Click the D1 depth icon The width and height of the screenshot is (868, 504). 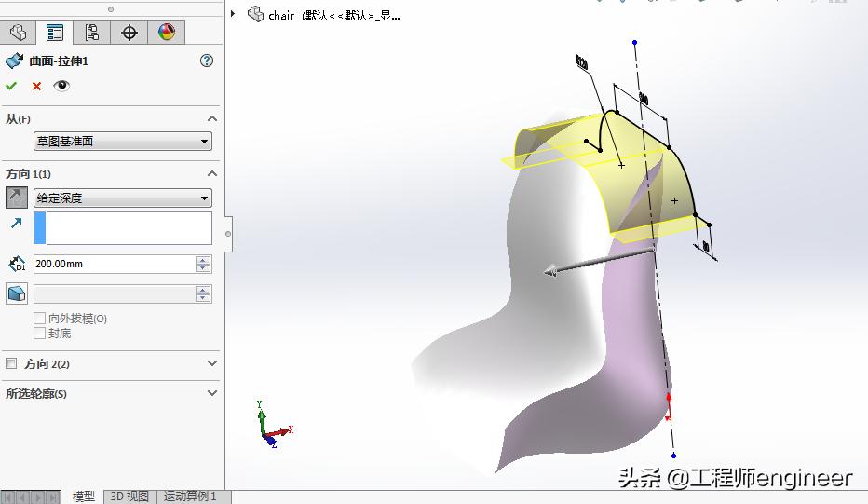pyautogui.click(x=17, y=265)
